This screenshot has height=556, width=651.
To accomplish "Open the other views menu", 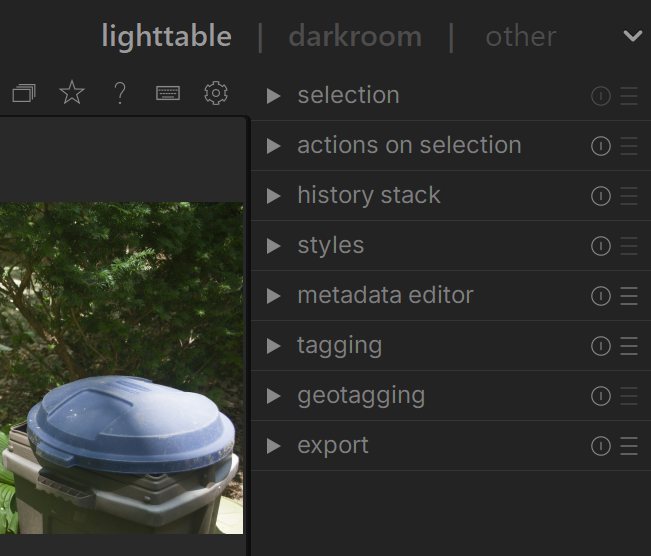I will point(520,37).
